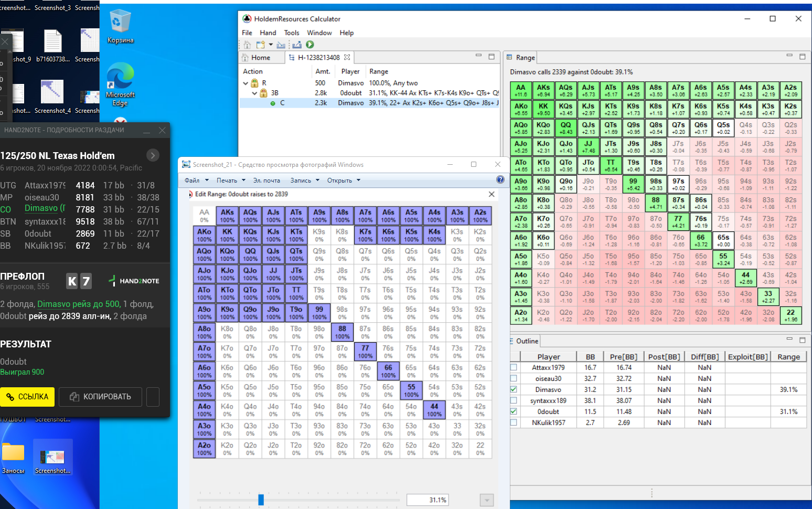The width and height of the screenshot is (812, 509).
Task: Open help in the photo viewer window
Action: pos(500,180)
